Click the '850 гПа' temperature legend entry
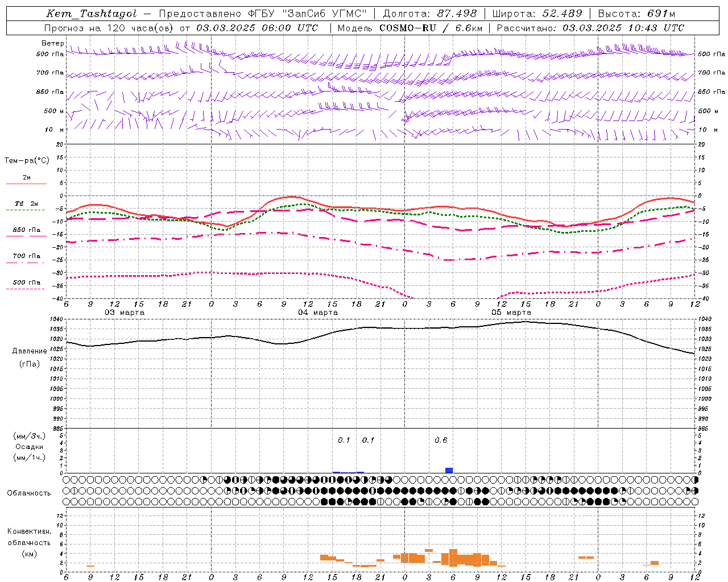This screenshot has height=582, width=728. coord(26,230)
